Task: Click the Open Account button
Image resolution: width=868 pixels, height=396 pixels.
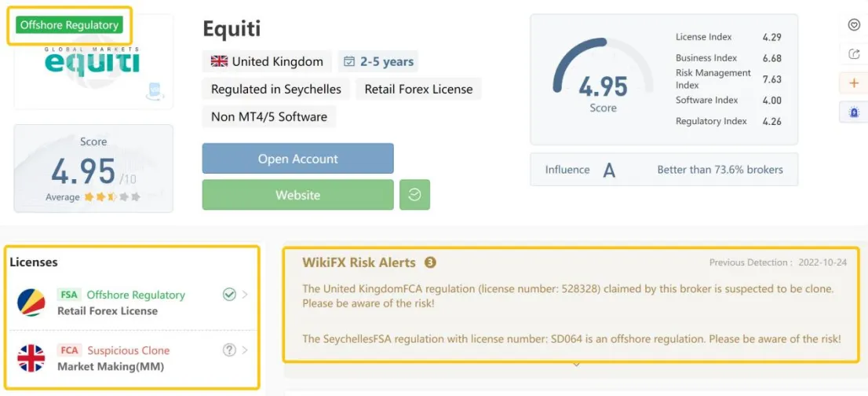Action: pyautogui.click(x=297, y=159)
